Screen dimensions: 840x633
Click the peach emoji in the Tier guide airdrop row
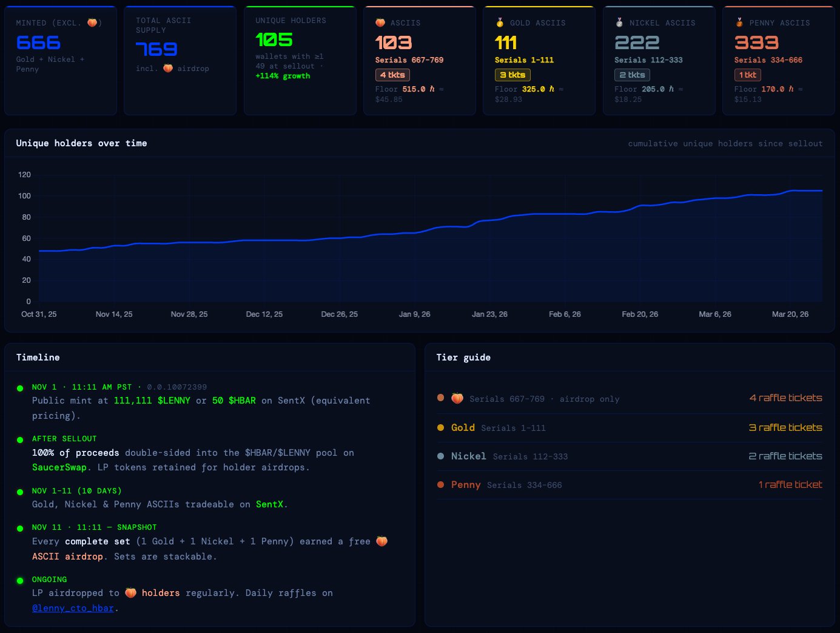(457, 399)
